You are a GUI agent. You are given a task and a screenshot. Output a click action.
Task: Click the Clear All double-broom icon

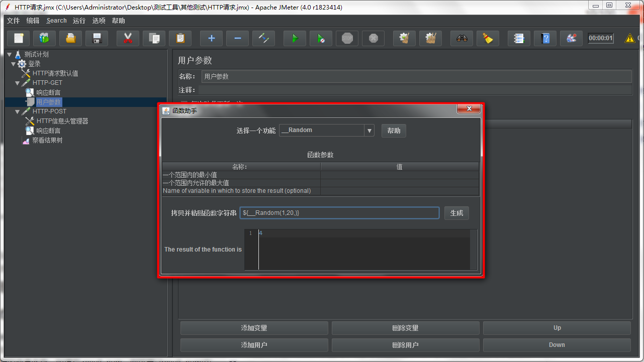(431, 38)
